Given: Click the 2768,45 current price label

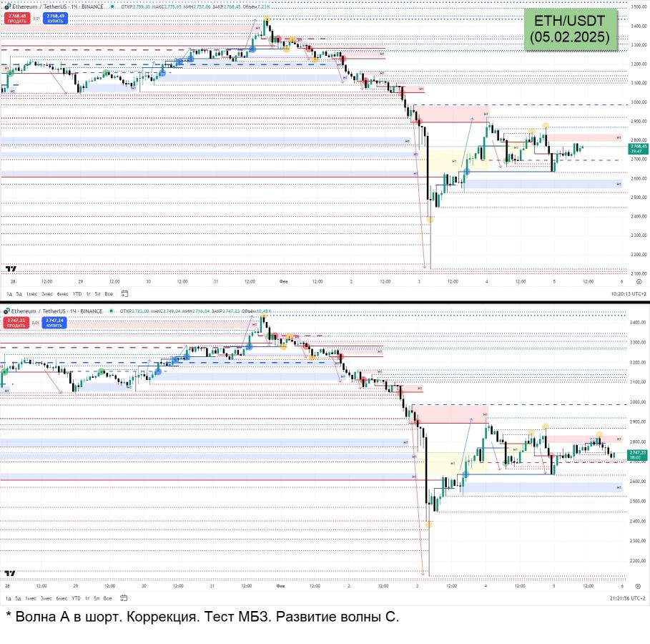Looking at the screenshot, I should [637, 146].
